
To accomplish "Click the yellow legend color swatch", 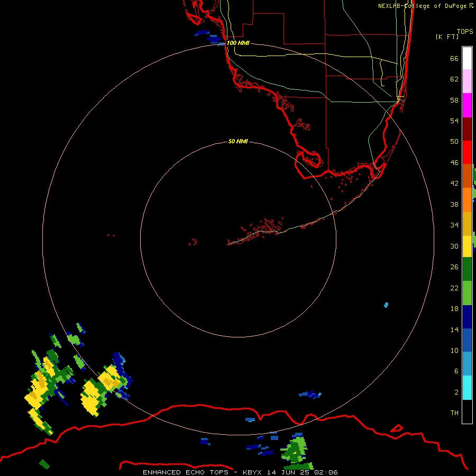I will tap(467, 246).
